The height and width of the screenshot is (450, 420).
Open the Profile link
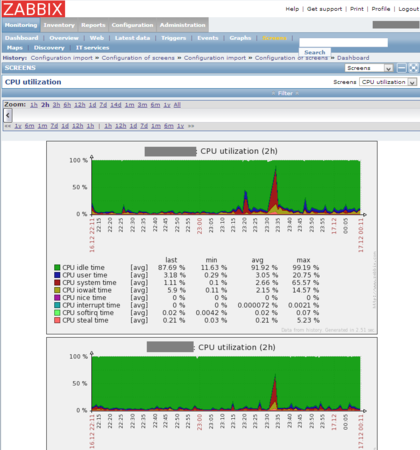click(x=381, y=9)
